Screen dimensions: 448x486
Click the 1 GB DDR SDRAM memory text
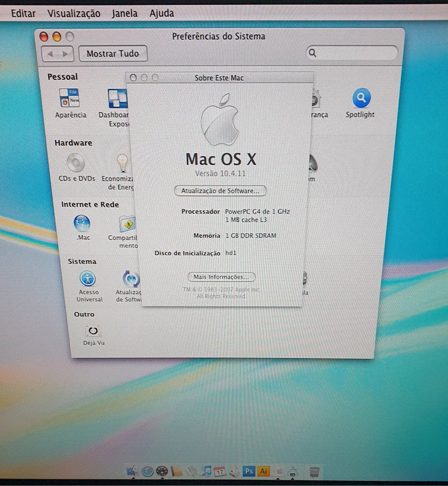point(251,235)
